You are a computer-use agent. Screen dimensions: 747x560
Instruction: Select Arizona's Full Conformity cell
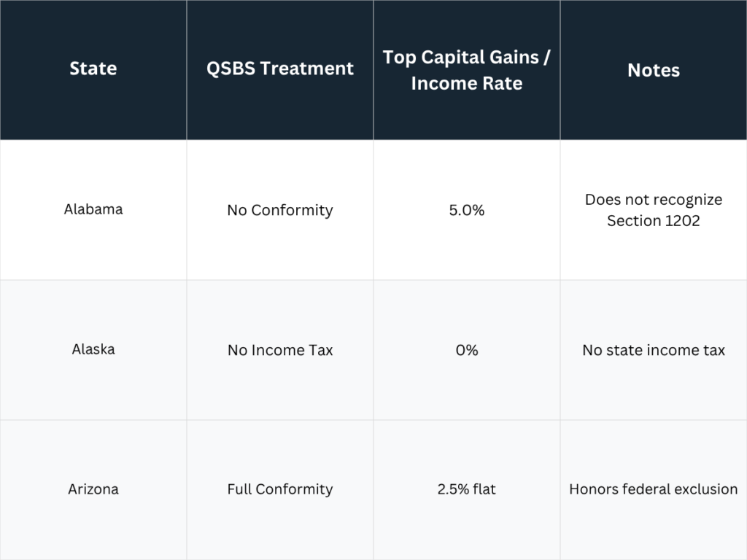click(x=279, y=489)
